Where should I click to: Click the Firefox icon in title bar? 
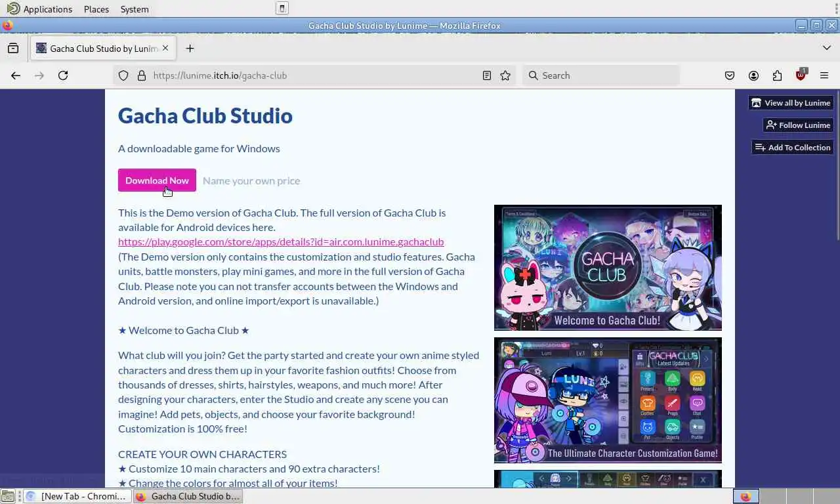(x=7, y=26)
